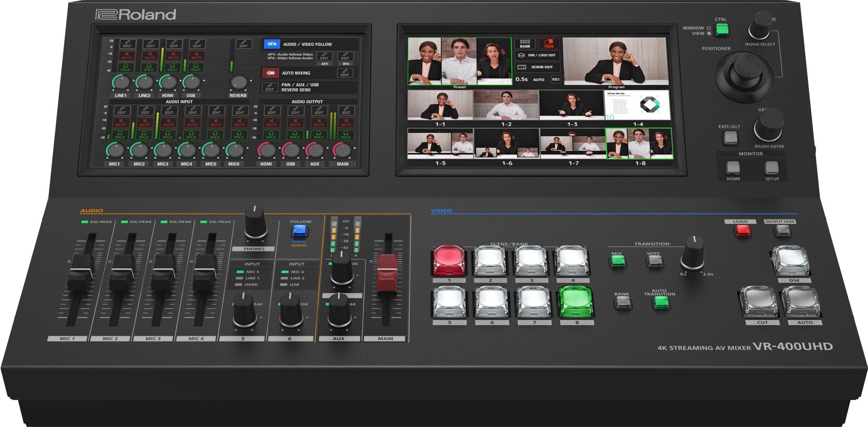
Task: Select the green MIX transition button
Action: pos(618,262)
